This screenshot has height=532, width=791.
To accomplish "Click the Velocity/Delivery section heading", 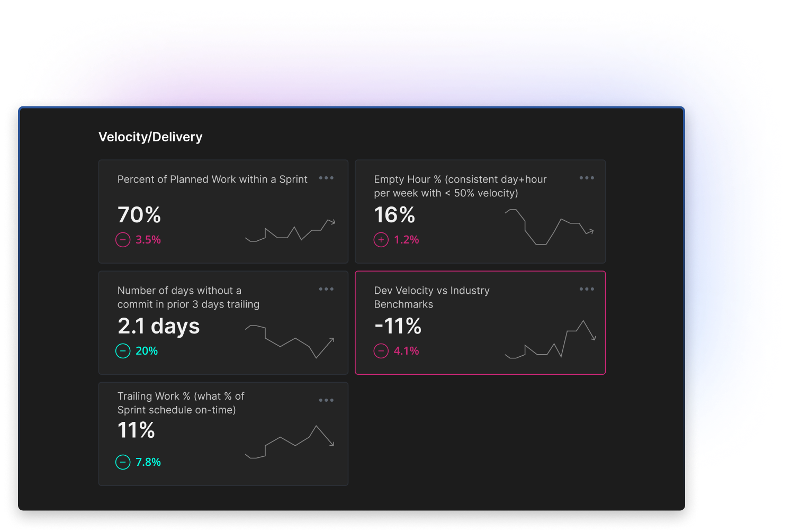I will tap(150, 137).
